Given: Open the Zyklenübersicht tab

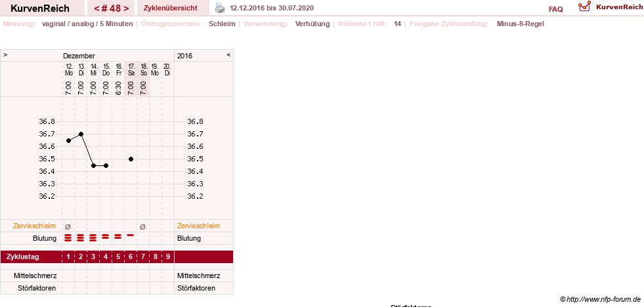Looking at the screenshot, I should [171, 9].
